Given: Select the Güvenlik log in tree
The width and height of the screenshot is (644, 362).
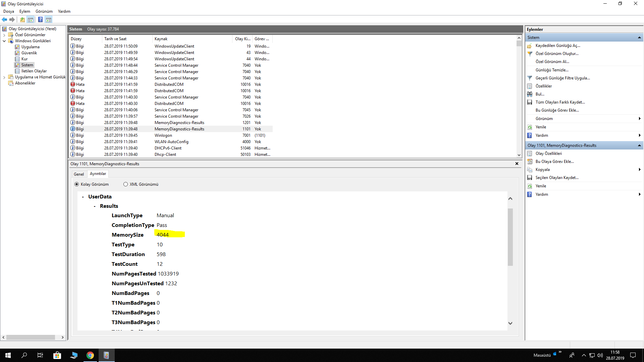Looking at the screenshot, I should click(29, 53).
